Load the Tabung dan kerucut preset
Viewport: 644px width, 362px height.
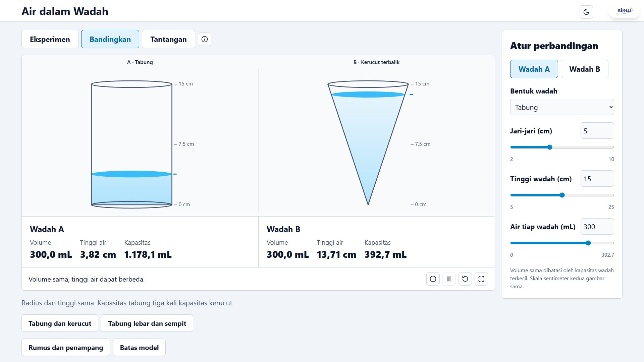pyautogui.click(x=60, y=323)
